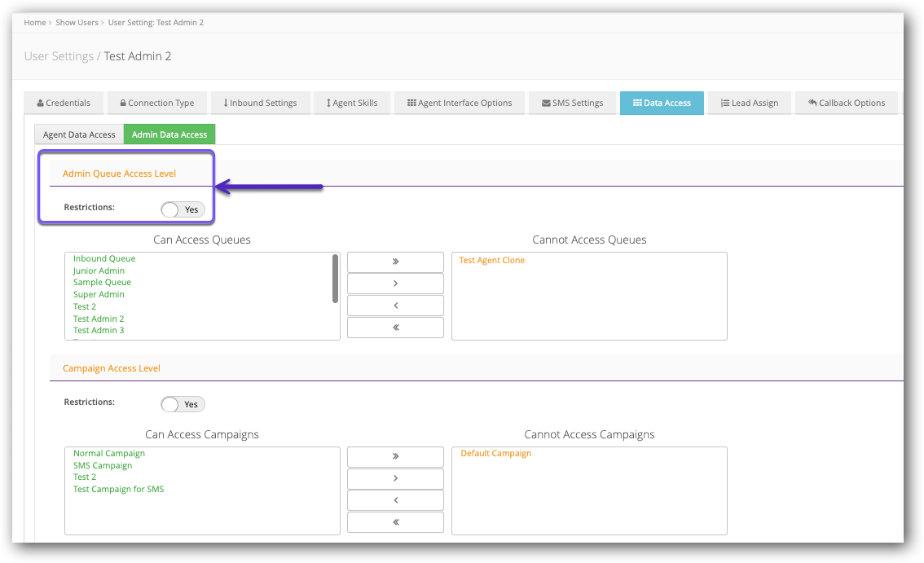
Task: Switch to Connection Type tab
Action: 156,103
